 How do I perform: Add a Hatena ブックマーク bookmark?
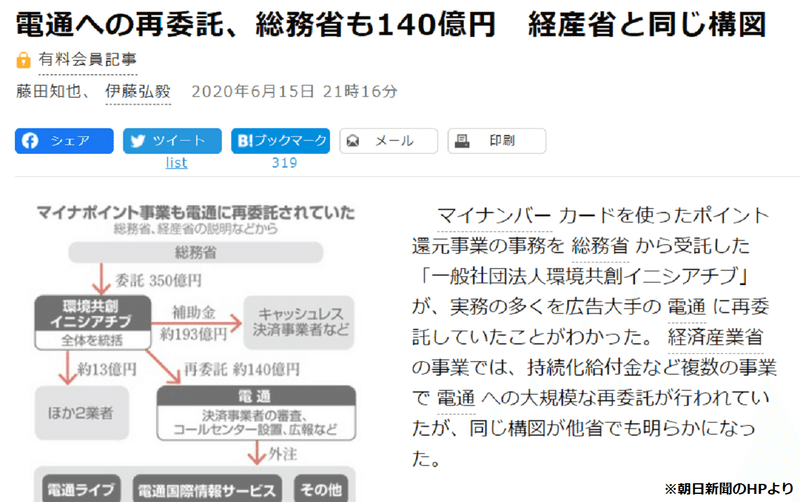281,141
